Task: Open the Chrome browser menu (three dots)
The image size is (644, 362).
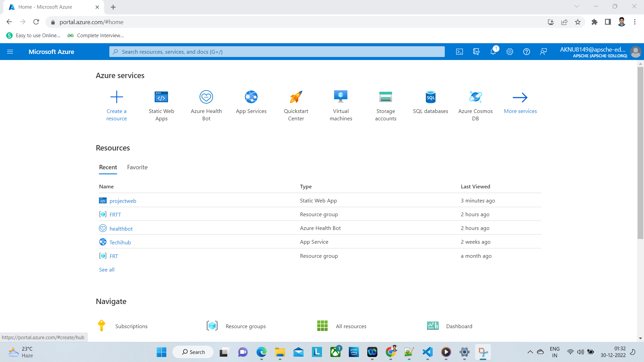Action: coord(635,22)
